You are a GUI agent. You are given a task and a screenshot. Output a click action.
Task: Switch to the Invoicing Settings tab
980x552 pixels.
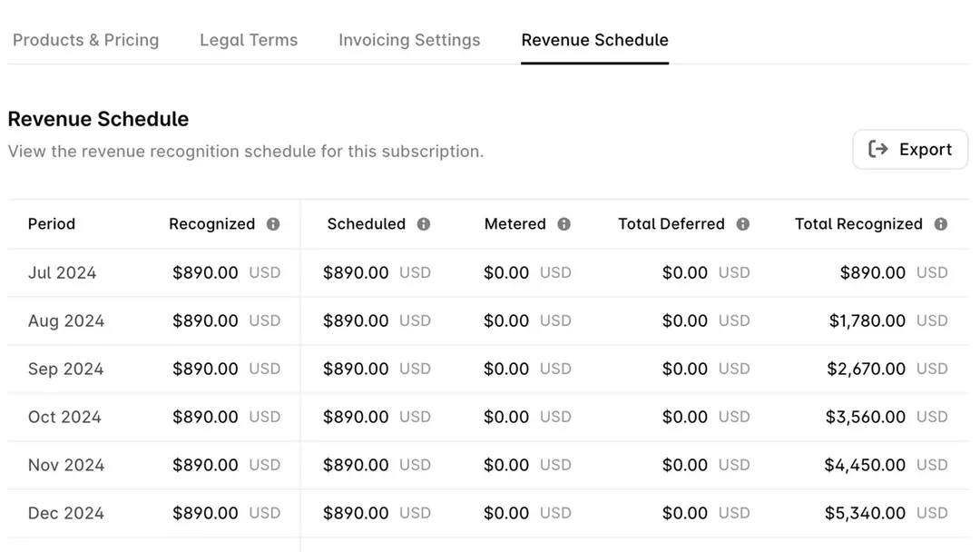click(409, 40)
